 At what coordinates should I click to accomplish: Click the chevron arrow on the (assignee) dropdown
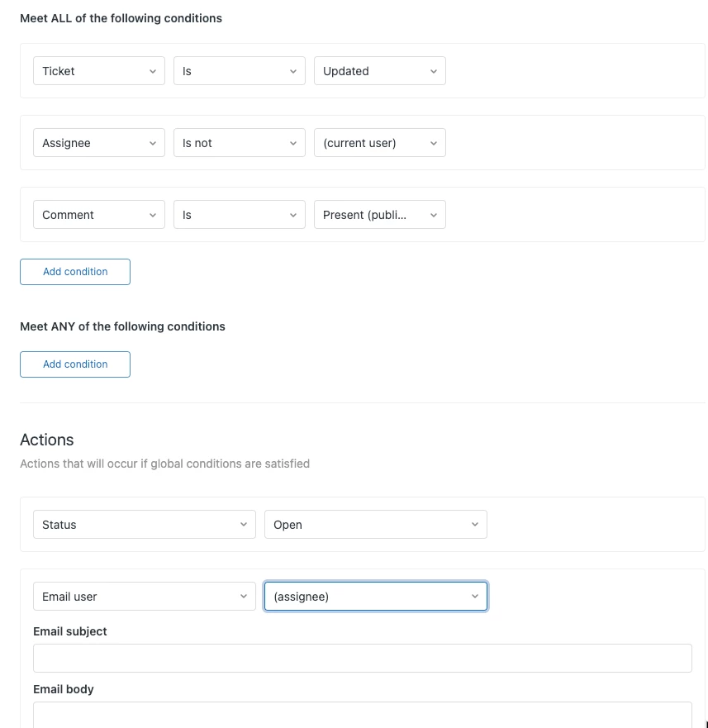[x=474, y=596]
